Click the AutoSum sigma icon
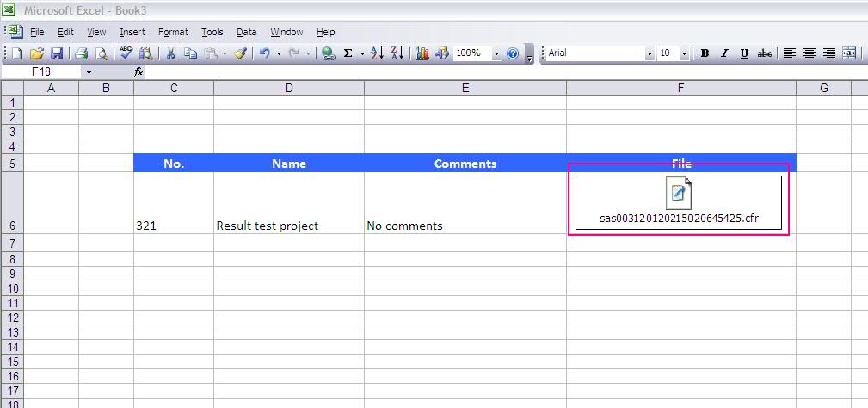 (348, 53)
